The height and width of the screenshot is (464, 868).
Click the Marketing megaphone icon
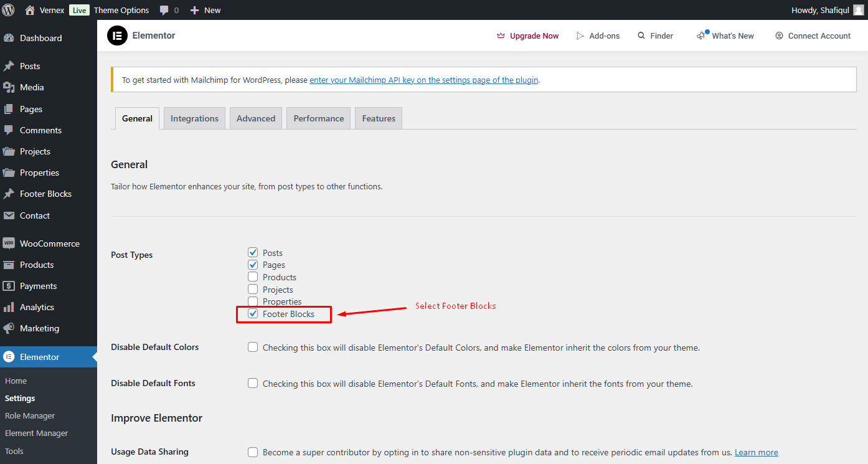9,328
